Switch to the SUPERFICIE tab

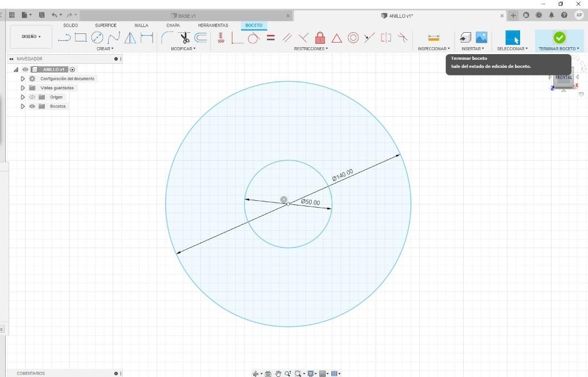click(x=106, y=25)
